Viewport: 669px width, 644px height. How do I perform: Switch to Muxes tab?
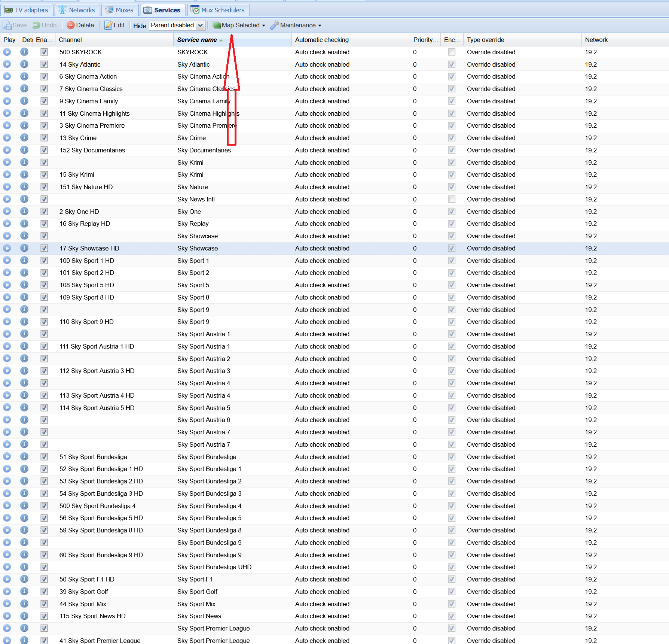[120, 10]
